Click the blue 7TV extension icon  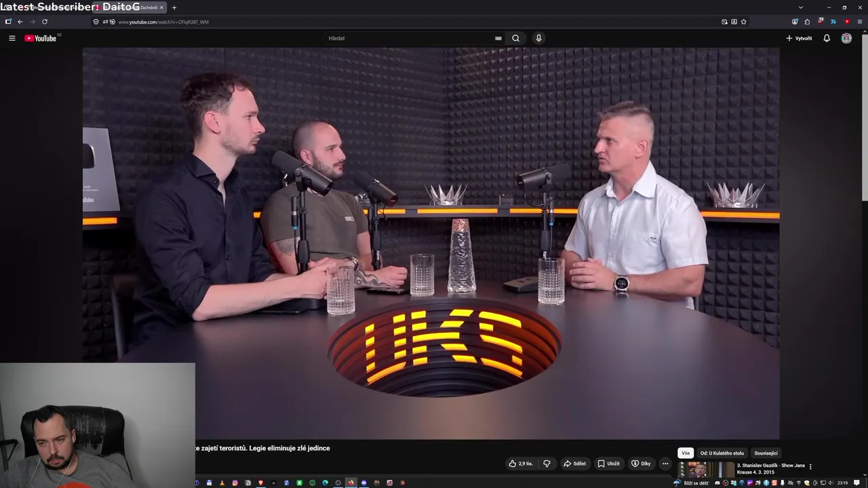tap(833, 22)
